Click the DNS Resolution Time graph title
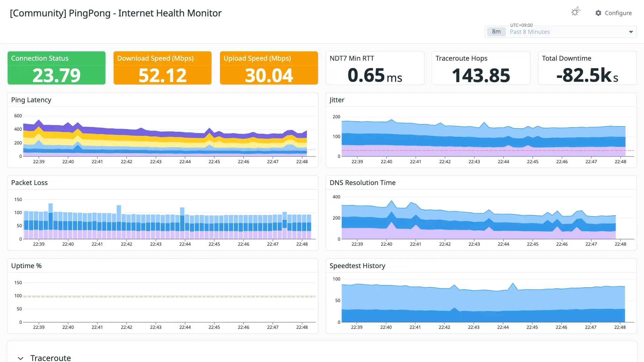Image resolution: width=644 pixels, height=362 pixels. coord(363,183)
